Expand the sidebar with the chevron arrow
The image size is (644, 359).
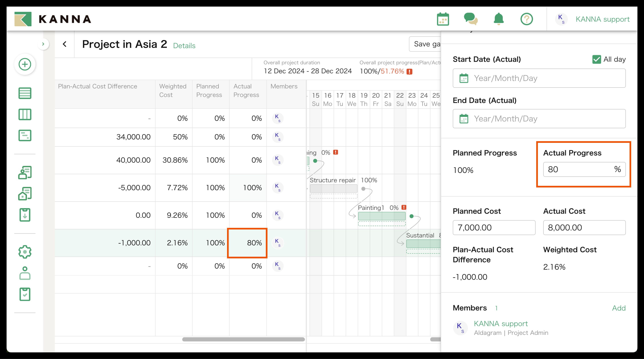click(x=43, y=44)
